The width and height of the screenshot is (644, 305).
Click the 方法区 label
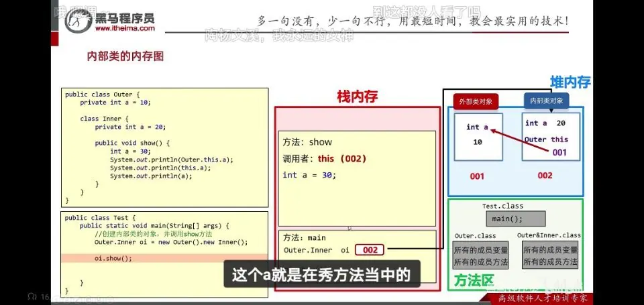click(474, 281)
